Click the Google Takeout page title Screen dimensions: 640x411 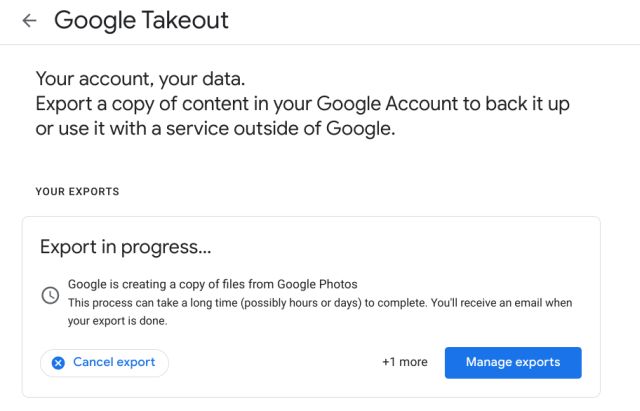pos(141,20)
